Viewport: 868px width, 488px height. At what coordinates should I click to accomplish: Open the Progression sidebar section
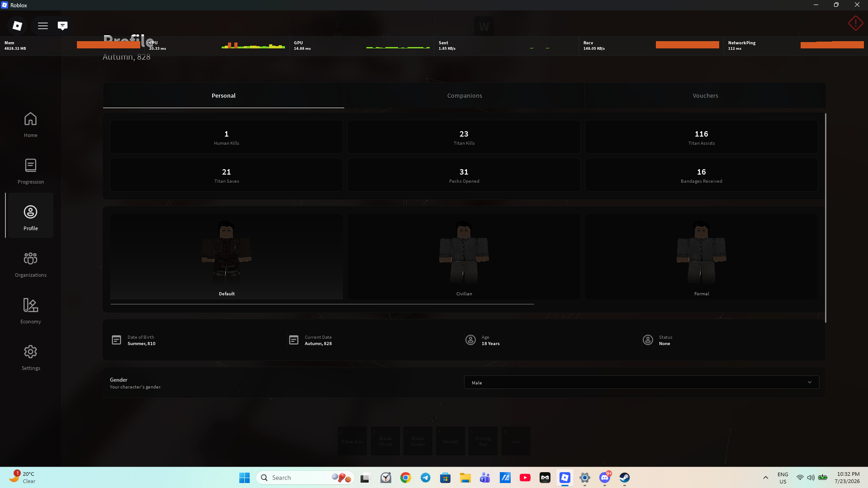point(31,171)
